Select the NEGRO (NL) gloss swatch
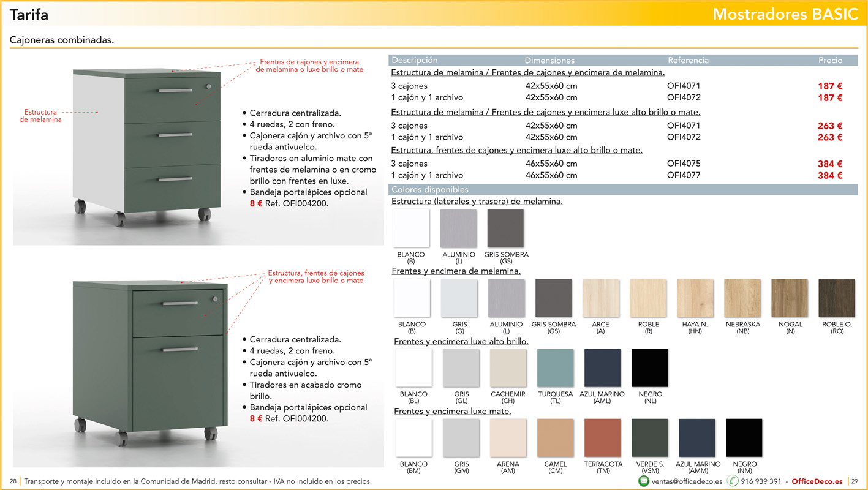 pyautogui.click(x=650, y=368)
